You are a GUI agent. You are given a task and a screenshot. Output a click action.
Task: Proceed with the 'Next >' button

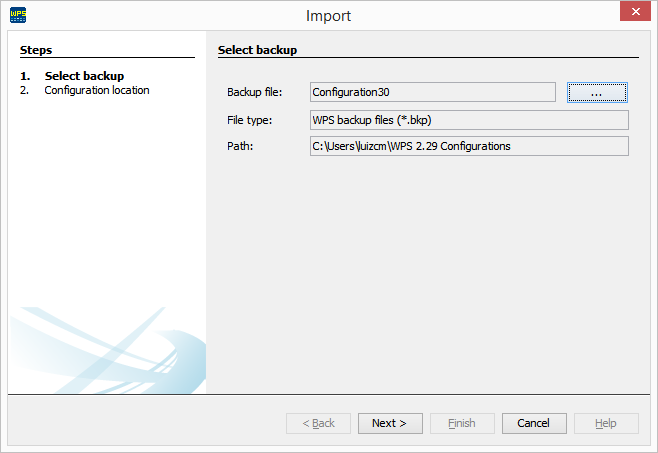click(x=390, y=423)
